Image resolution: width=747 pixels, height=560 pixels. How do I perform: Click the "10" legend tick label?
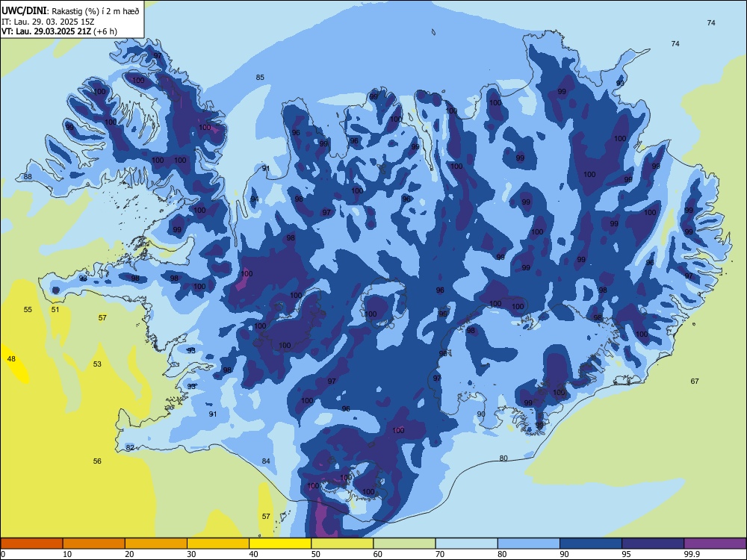point(67,554)
